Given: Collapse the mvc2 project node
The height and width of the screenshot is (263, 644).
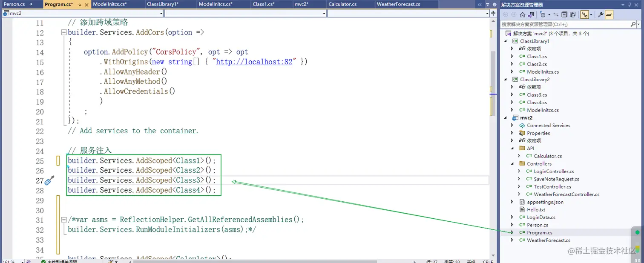Looking at the screenshot, I should coord(506,118).
